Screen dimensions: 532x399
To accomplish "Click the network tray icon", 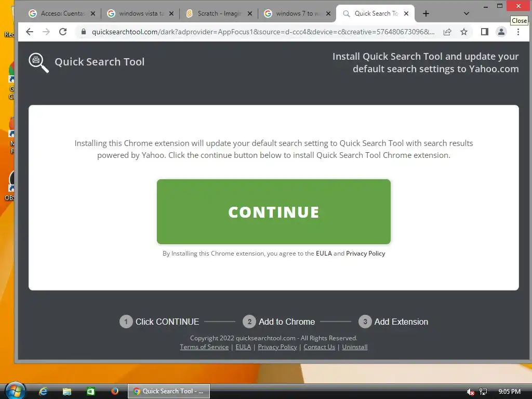I will click(483, 392).
